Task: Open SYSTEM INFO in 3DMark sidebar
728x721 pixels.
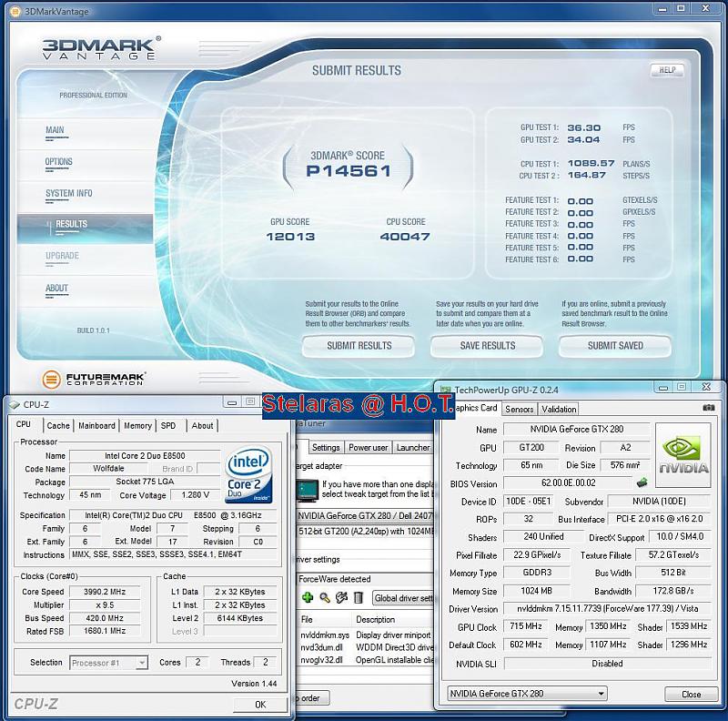Action: pyautogui.click(x=69, y=193)
